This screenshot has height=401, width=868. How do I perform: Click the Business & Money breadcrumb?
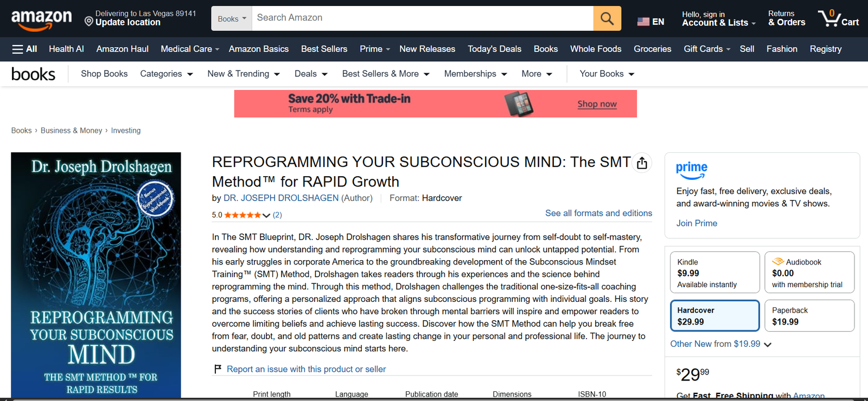click(x=71, y=131)
